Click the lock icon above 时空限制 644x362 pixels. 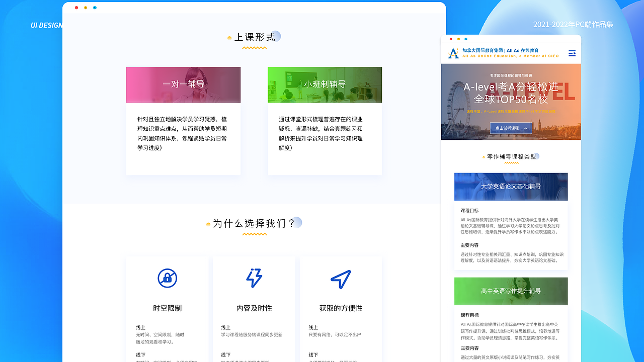[168, 278]
